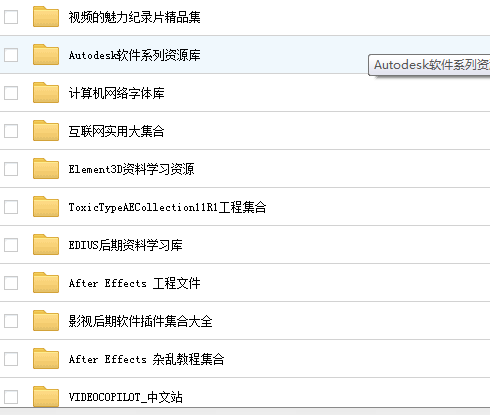Click folder icon beside 互联网实用大集合
496x415 pixels.
pos(46,130)
